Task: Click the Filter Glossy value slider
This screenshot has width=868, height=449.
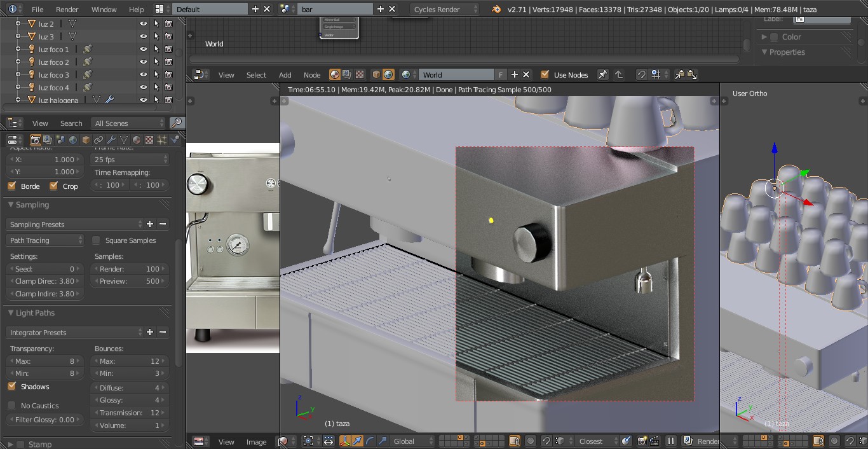Action: tap(44, 420)
